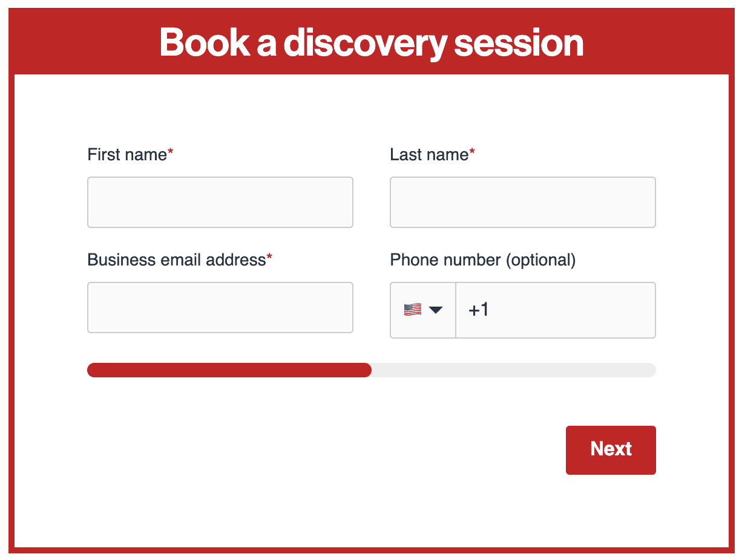Image resolution: width=742 pixels, height=560 pixels.
Task: Click the "First name" label text
Action: (x=127, y=155)
